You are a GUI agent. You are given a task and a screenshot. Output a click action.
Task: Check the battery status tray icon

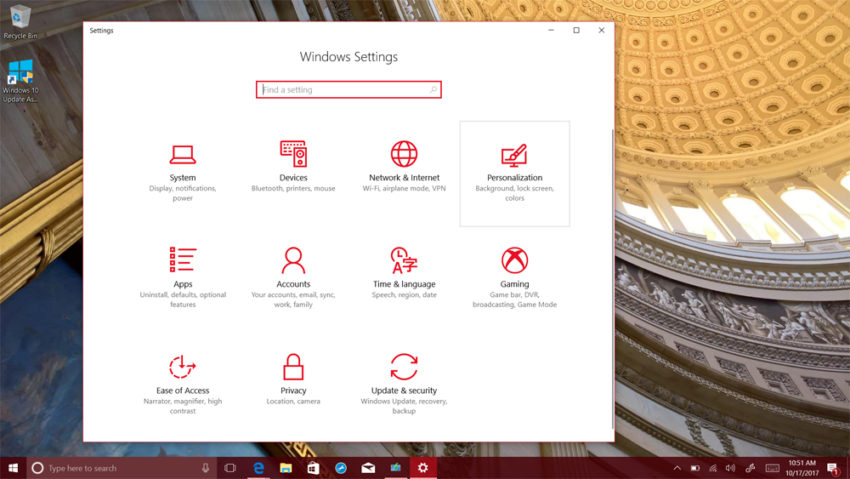[695, 468]
